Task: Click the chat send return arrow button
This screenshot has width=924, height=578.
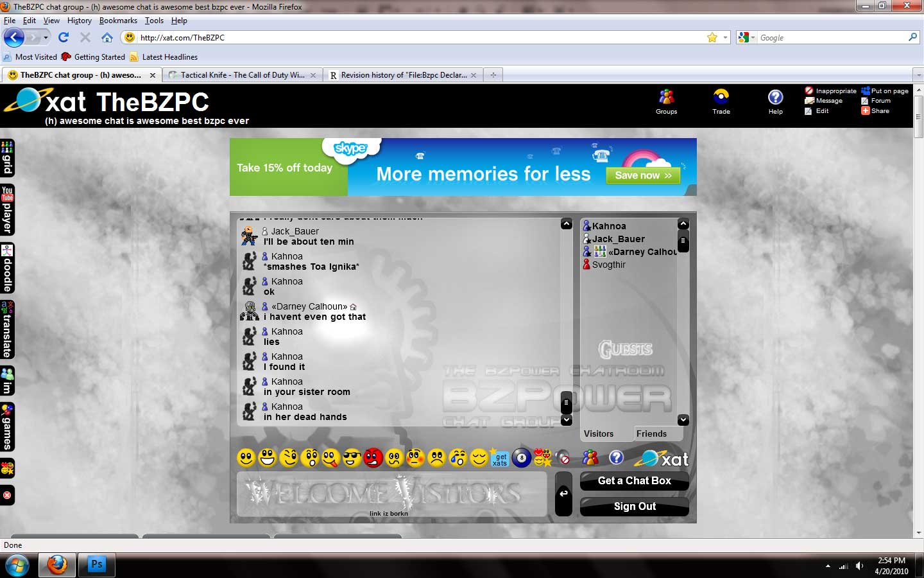Action: pyautogui.click(x=563, y=493)
